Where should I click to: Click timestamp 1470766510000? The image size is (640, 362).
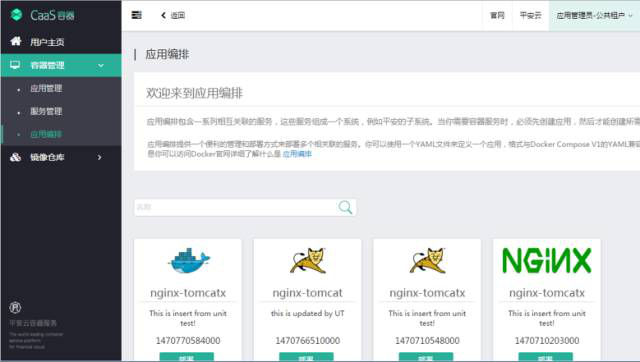point(308,340)
